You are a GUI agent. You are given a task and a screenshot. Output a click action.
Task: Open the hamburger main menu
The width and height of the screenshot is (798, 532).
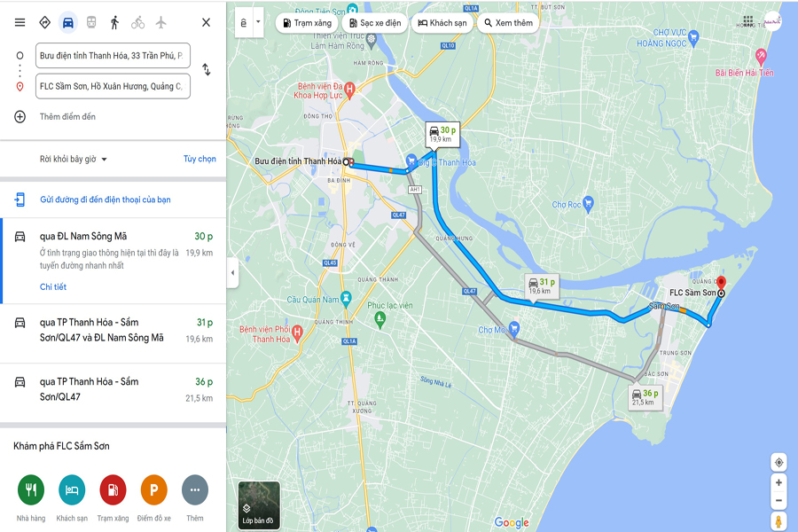[20, 22]
